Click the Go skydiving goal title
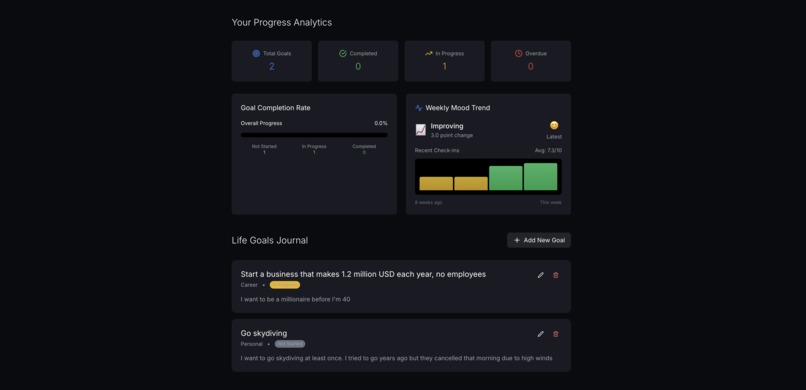This screenshot has height=390, width=806. [x=264, y=333]
